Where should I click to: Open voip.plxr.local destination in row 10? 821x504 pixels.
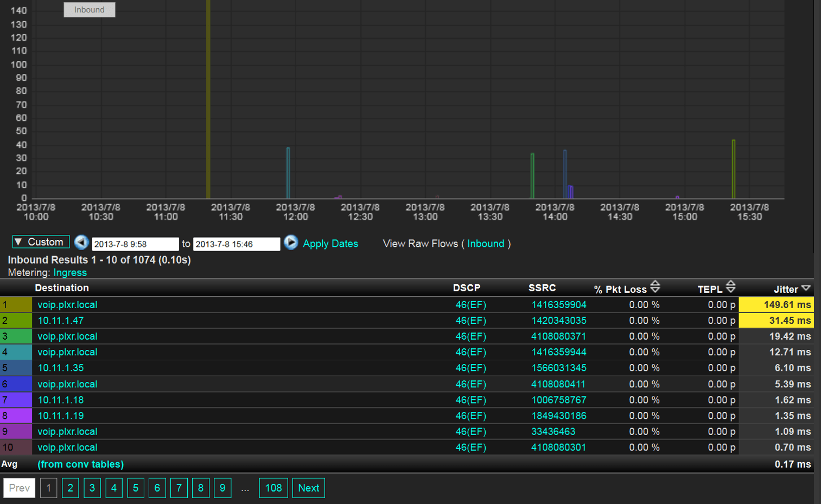(x=67, y=447)
